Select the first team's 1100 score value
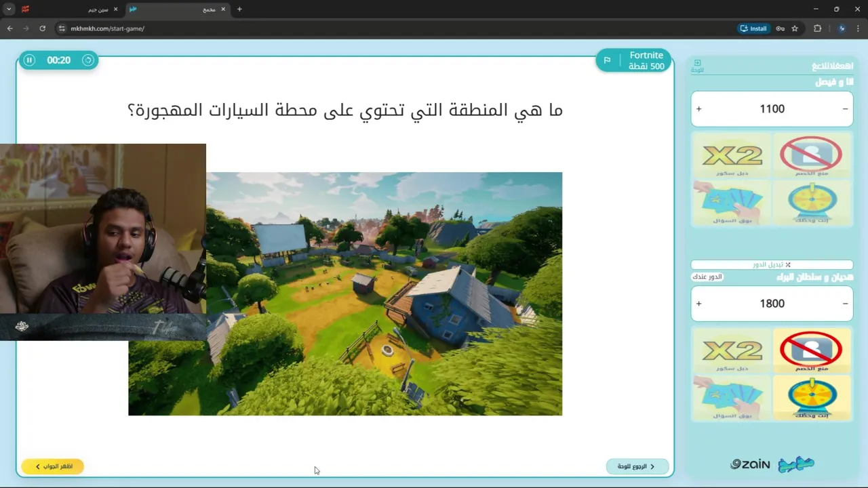The height and width of the screenshot is (488, 868). [772, 109]
